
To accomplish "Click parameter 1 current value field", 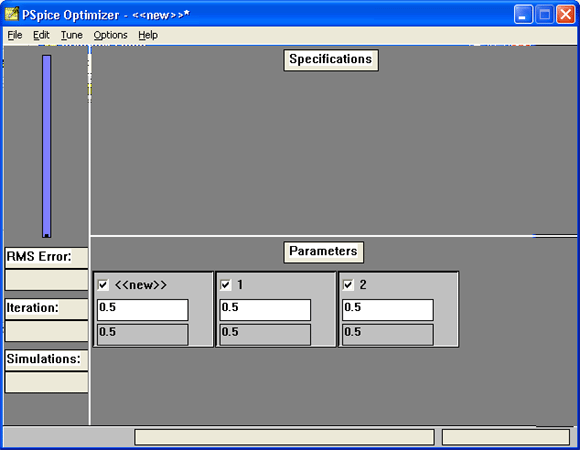I will [265, 310].
